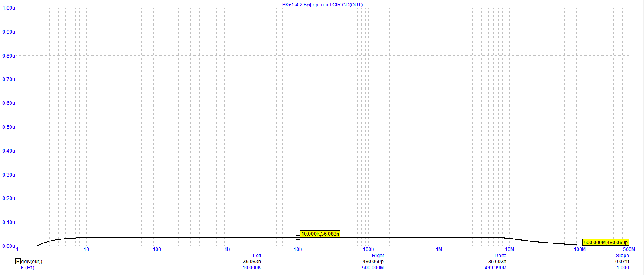Screen dimensions: 644x275
Task: Click the X-axis tick label '10'
Action: pos(86,249)
